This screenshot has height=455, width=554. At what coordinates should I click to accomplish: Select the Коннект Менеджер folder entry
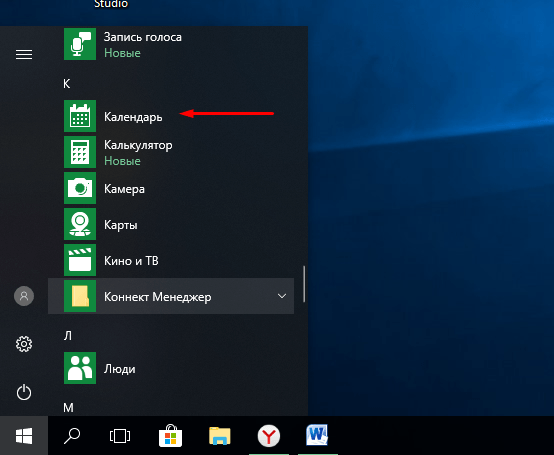171,296
